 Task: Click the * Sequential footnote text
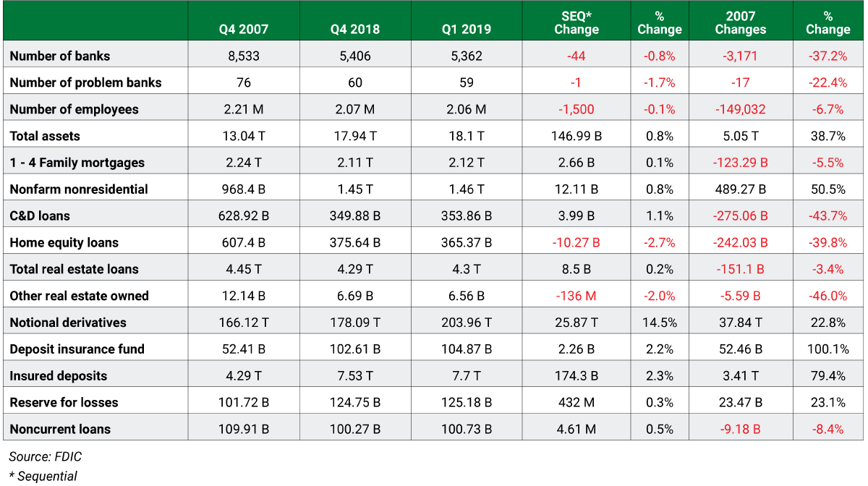43,476
